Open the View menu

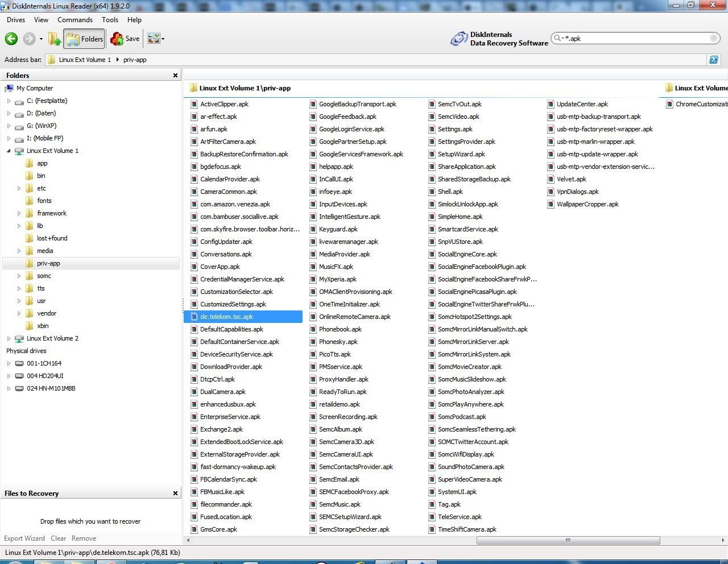(x=41, y=19)
